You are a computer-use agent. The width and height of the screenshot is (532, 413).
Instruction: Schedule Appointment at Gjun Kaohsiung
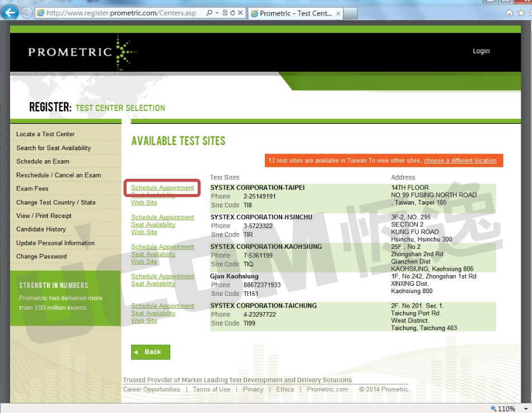click(162, 276)
